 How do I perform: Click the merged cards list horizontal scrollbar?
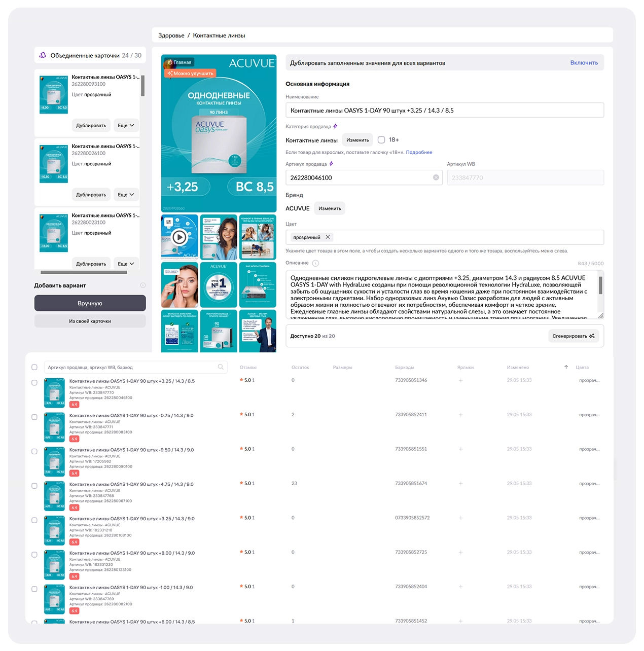pyautogui.click(x=84, y=272)
